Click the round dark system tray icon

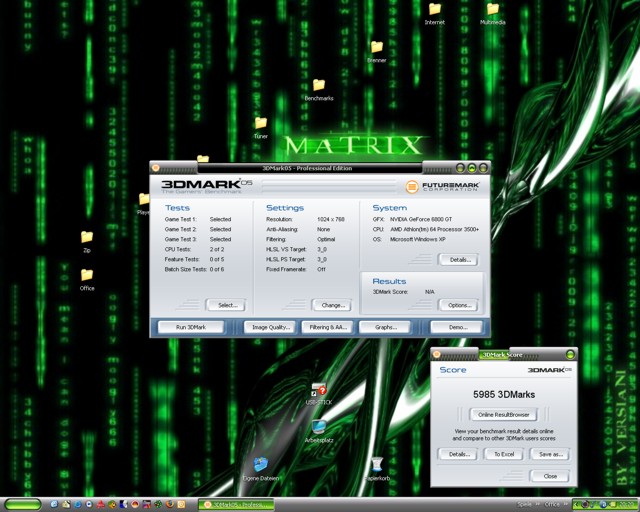point(585,504)
